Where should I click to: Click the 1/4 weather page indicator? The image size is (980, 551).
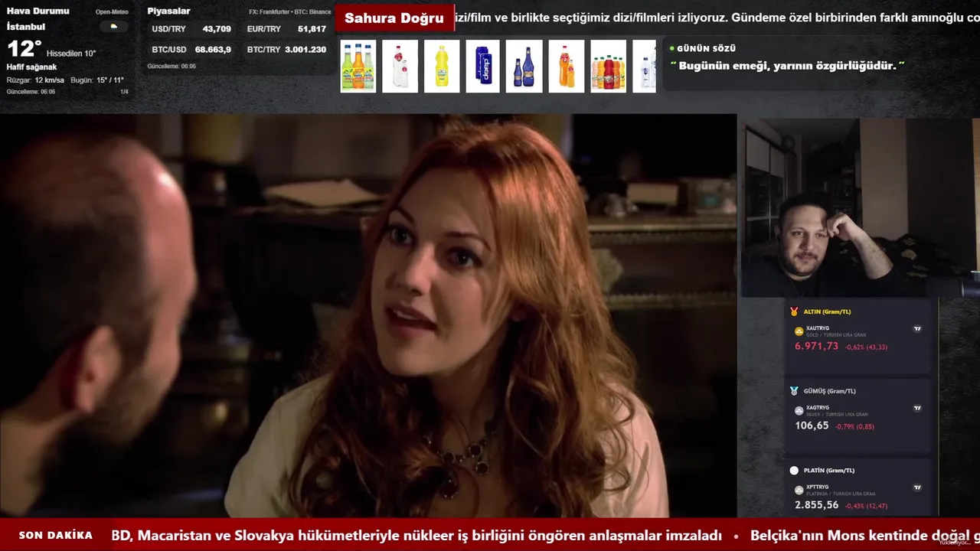pyautogui.click(x=124, y=92)
